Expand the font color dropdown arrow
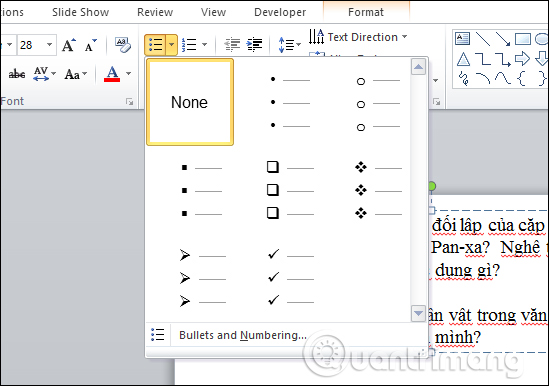Screen dimensions: 549x386 128,74
